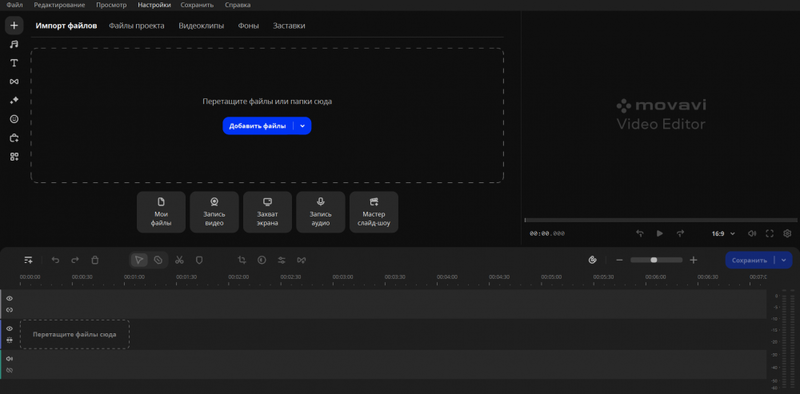Screen dimensions: 800x394
Task: Launch Захват экрана
Action: (x=267, y=212)
